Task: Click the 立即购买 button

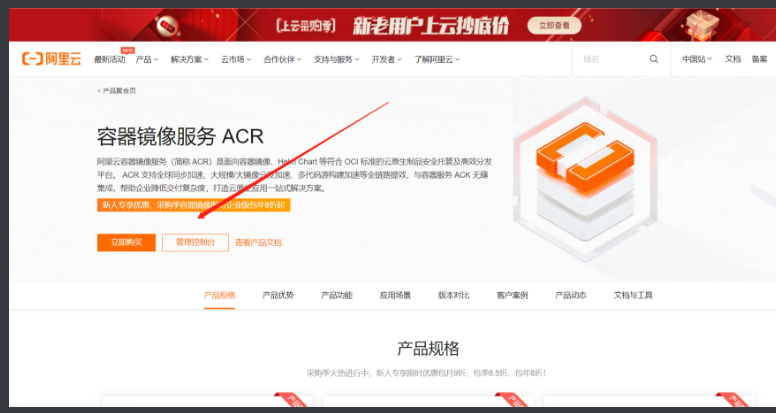Action: click(x=126, y=242)
